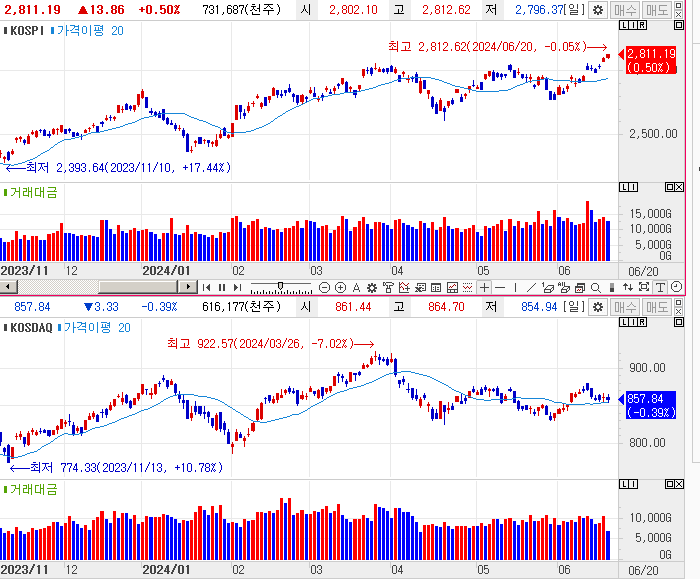
Task: Toggle the R button on KOSPI price pane
Action: click(642, 25)
